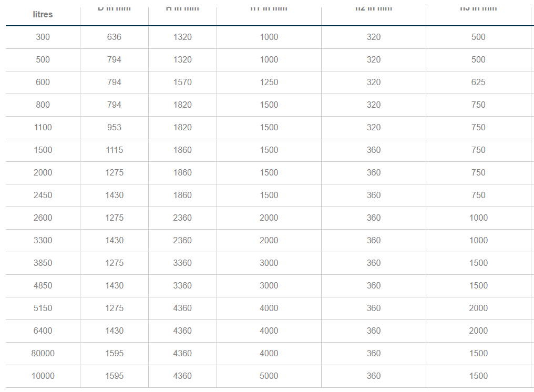Select the 953 diameter cell
Image resolution: width=534 pixels, height=392 pixels.
click(114, 127)
